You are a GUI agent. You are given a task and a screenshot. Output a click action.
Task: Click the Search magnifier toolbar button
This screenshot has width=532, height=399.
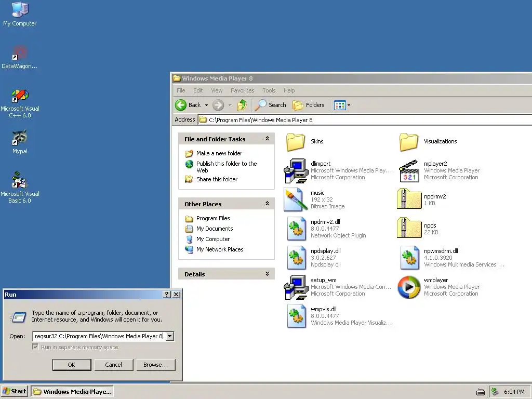tap(270, 105)
